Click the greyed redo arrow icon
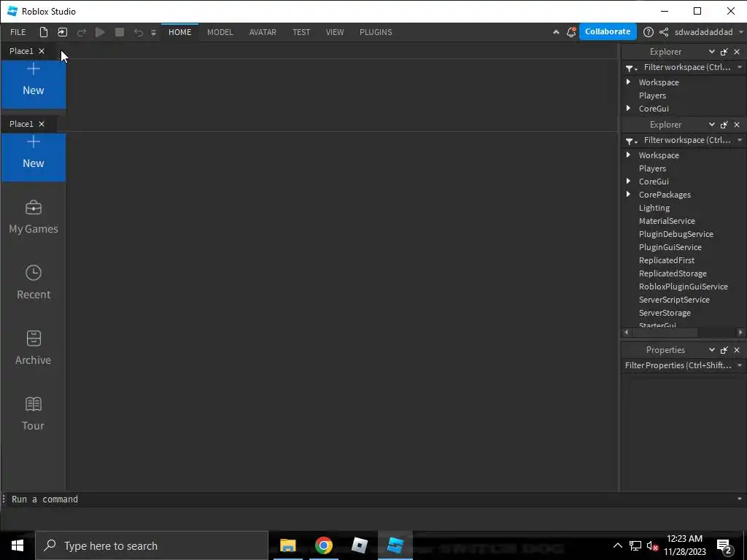This screenshot has width=747, height=560. click(x=82, y=32)
